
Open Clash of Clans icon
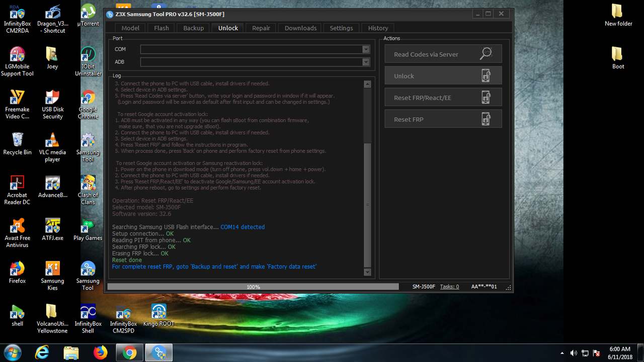coord(88,190)
